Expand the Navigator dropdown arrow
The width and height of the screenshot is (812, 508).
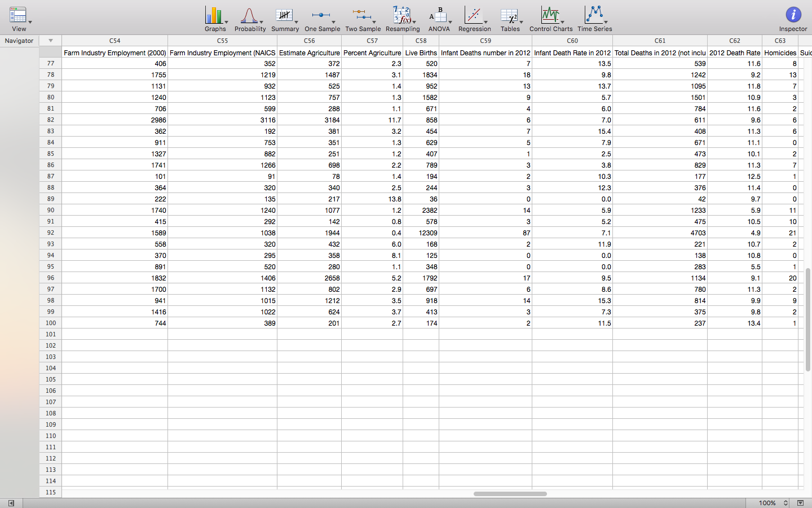point(51,41)
